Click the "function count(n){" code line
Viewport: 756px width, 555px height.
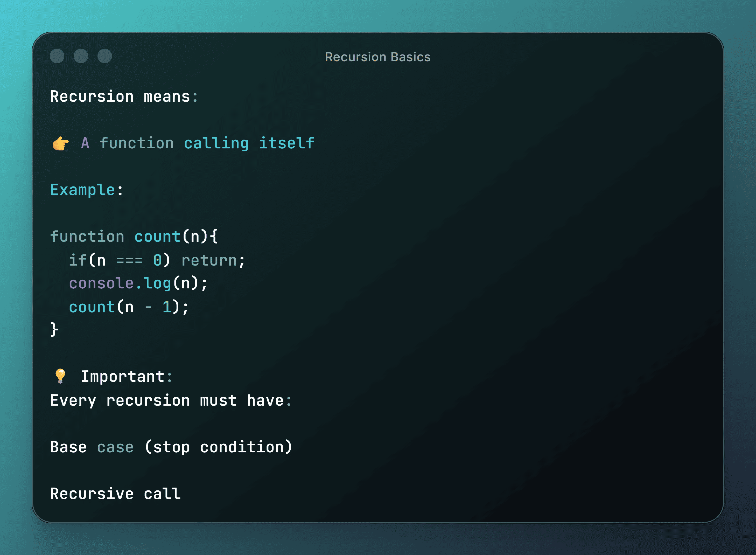[134, 237]
